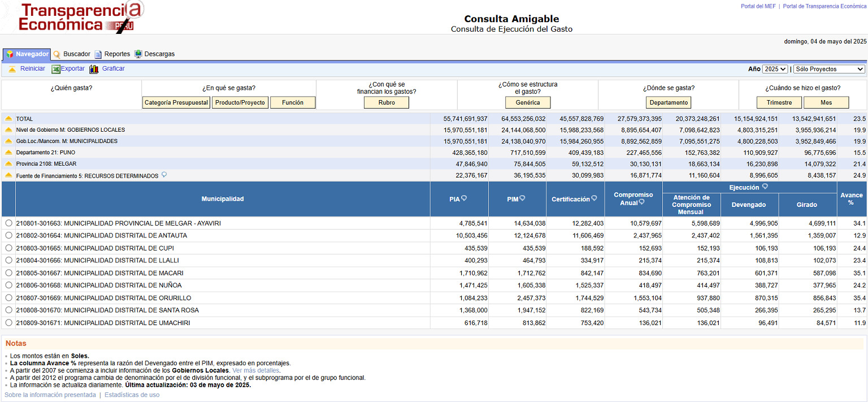Open the Año 2025 dropdown
Screen dimensions: 868x402
774,69
